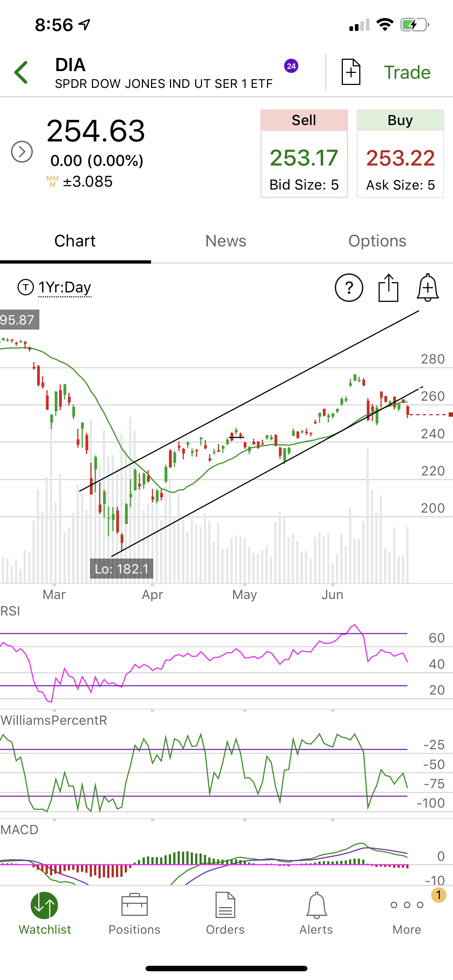
Task: Tap the 0.00 (0.00%) change value
Action: click(x=97, y=160)
